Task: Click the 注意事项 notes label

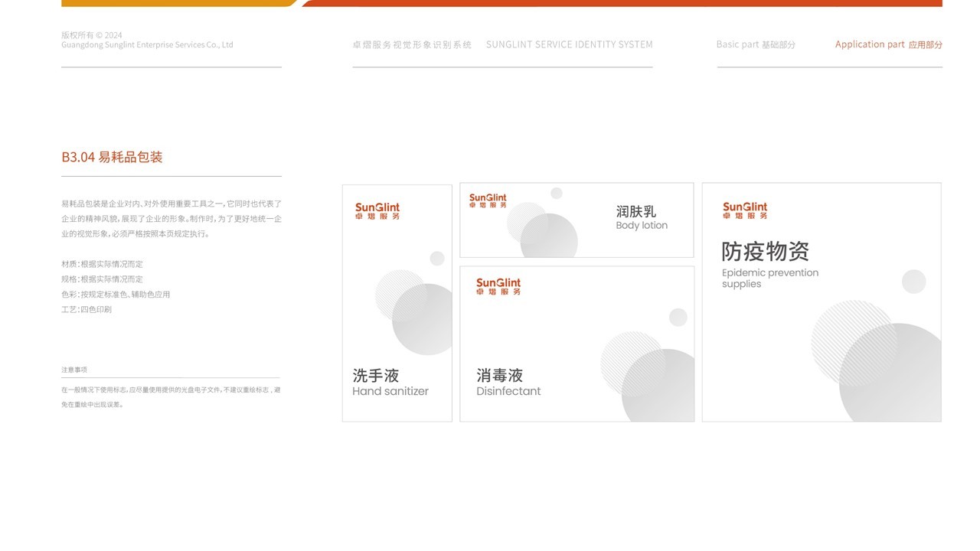Action: [x=73, y=369]
